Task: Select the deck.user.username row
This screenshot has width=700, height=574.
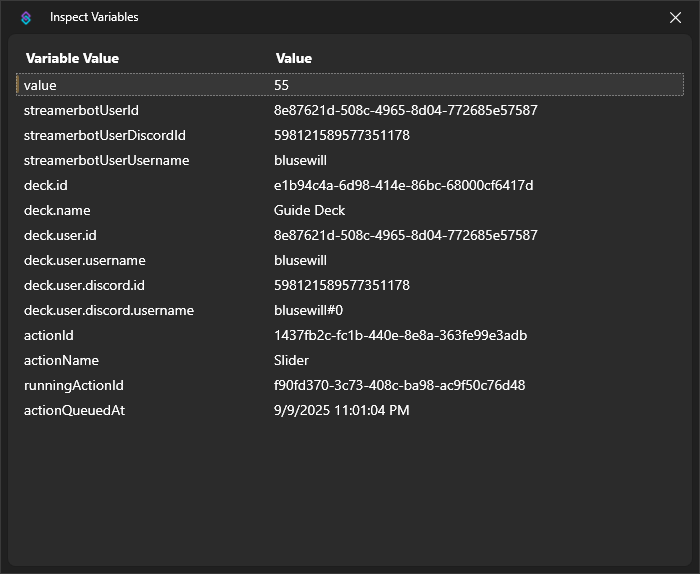Action: [84, 260]
